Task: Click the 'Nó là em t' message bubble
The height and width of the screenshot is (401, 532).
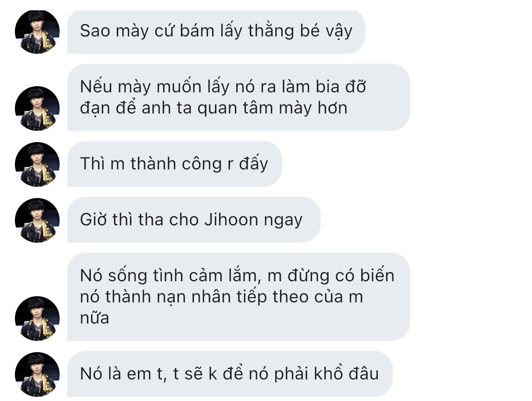Action: pos(230,374)
